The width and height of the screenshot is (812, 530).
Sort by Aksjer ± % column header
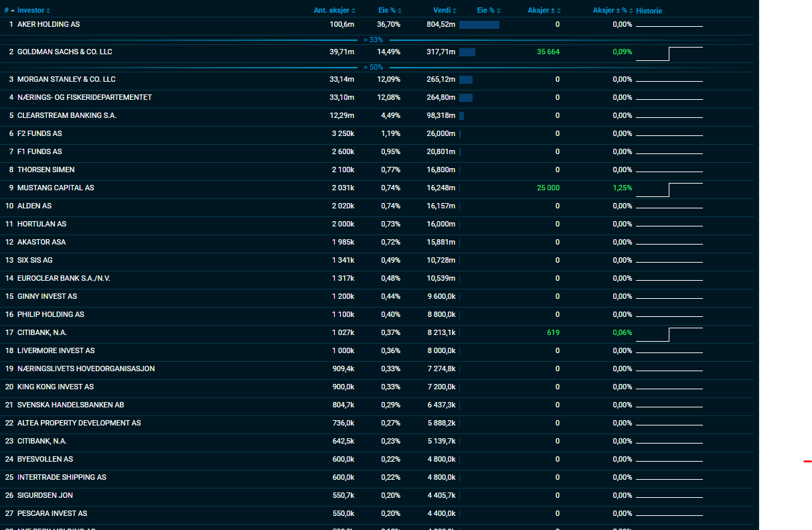[x=613, y=11]
